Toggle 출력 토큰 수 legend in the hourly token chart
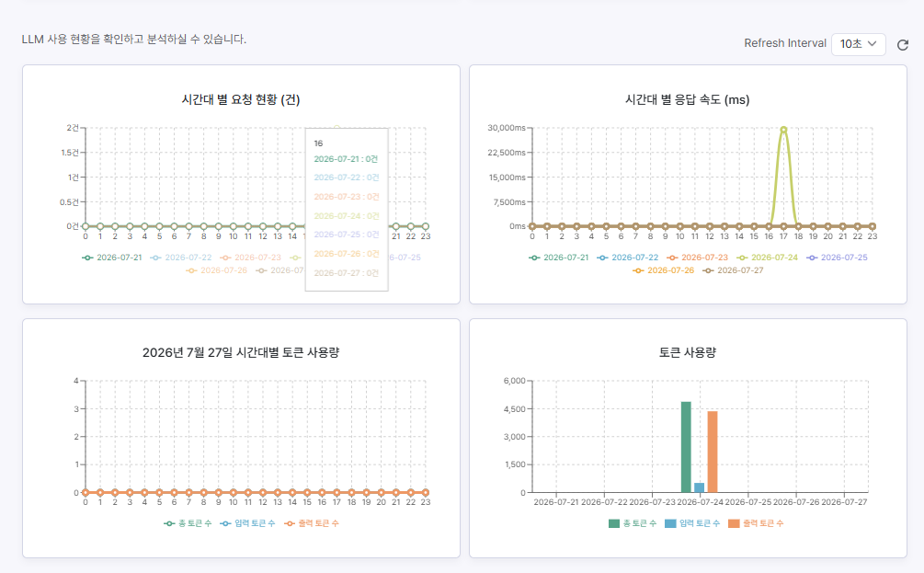Viewport: 924px width, 573px height. 311,523
